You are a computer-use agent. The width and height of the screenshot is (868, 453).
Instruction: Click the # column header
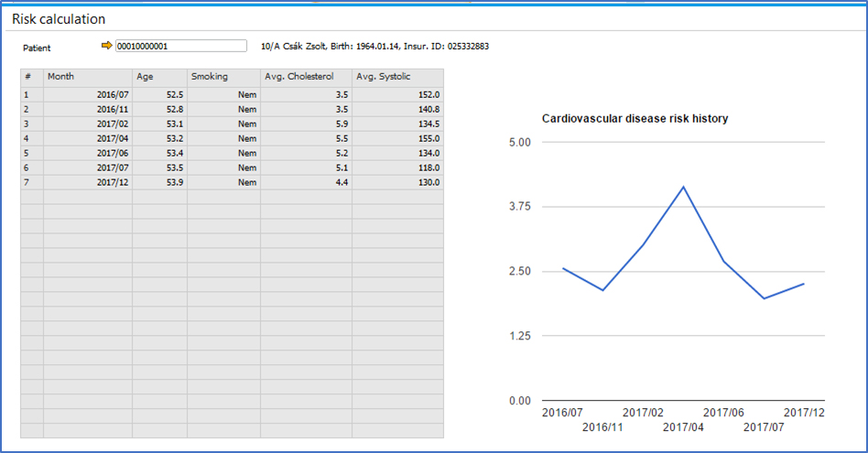tap(32, 76)
